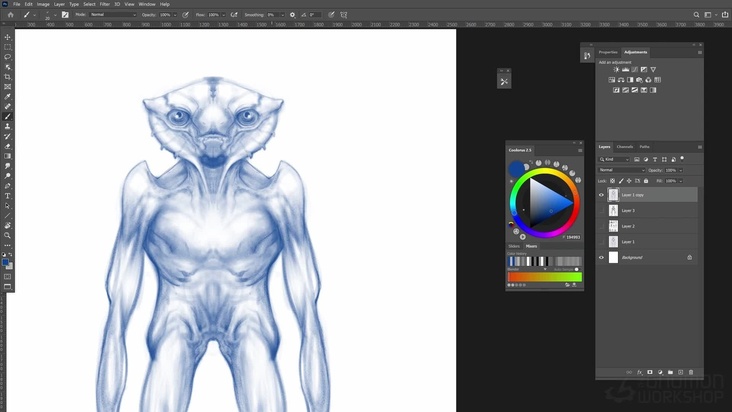Viewport: 732px width, 412px height.
Task: Add Curves adjustment
Action: [x=634, y=70]
